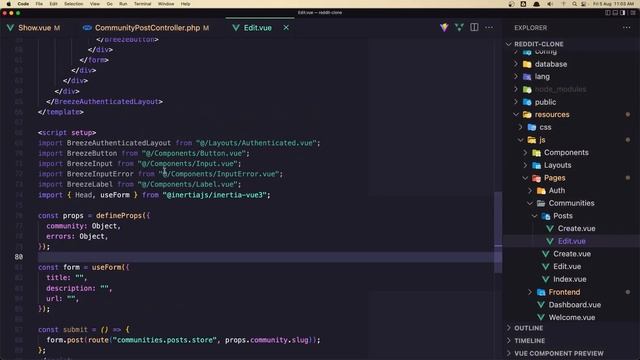
Task: Click 'defineProps' in const props line
Action: pyautogui.click(x=119, y=216)
